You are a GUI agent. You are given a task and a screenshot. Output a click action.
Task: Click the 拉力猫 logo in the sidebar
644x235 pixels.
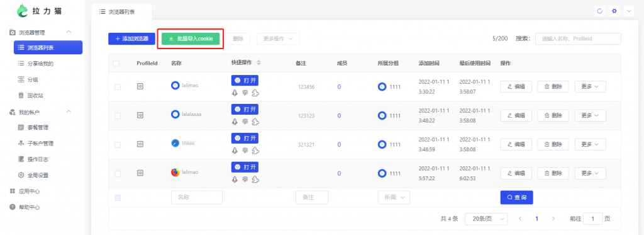pos(40,11)
